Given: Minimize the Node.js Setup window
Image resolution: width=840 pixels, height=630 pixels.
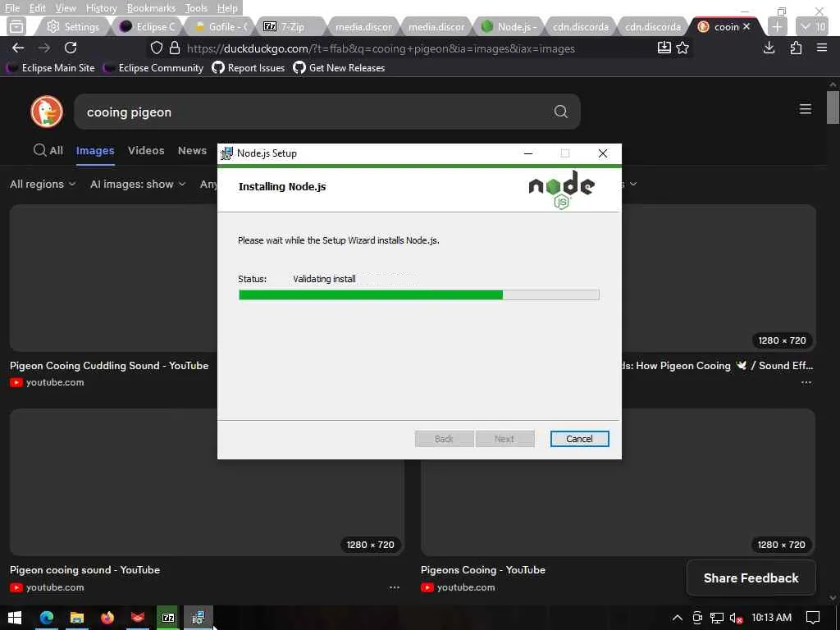Looking at the screenshot, I should 528,153.
